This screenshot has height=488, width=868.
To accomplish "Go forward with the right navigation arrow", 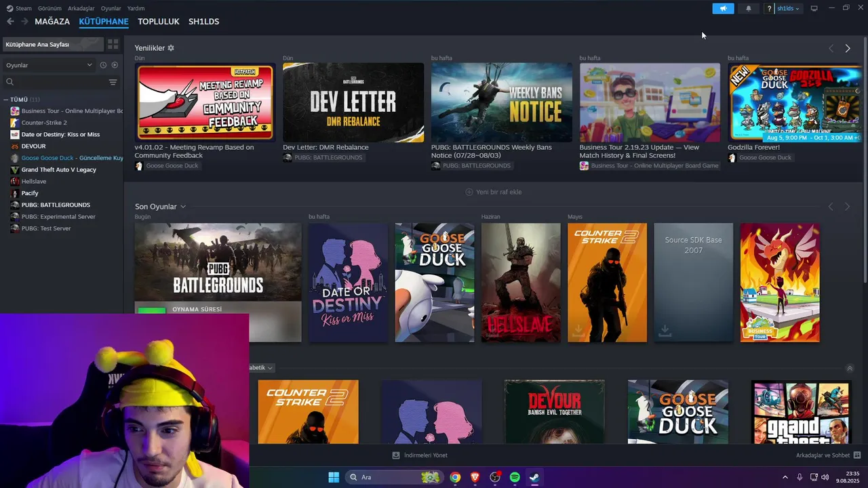I will click(x=24, y=22).
